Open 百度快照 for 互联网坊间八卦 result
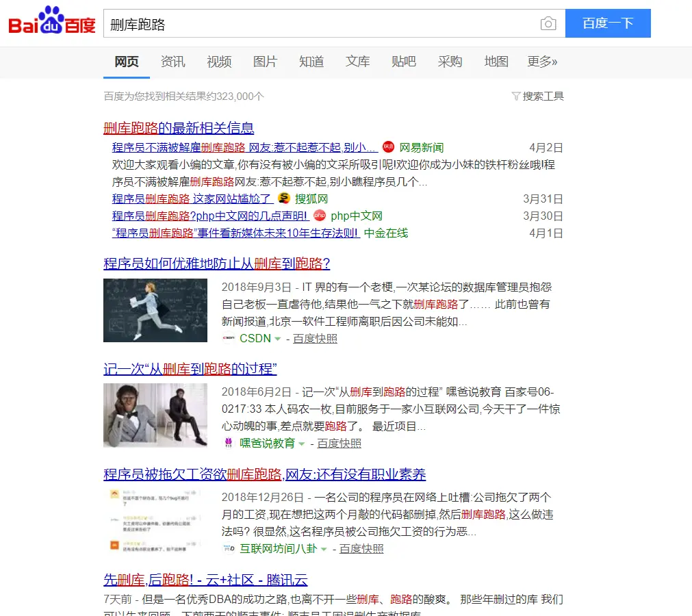Image resolution: width=692 pixels, height=616 pixels. 361,548
